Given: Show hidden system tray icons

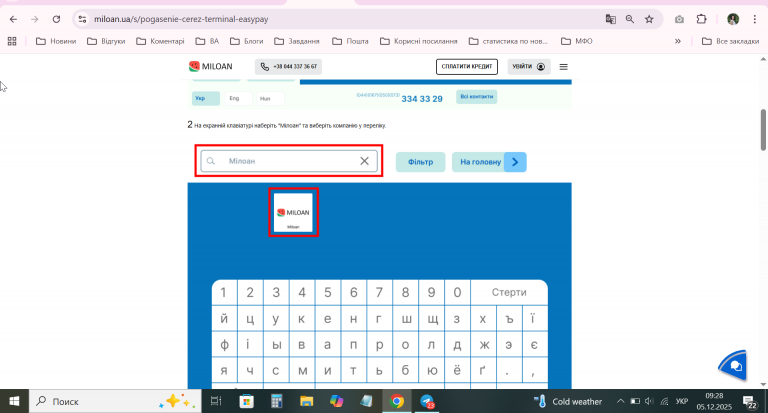Looking at the screenshot, I should click(x=620, y=401).
